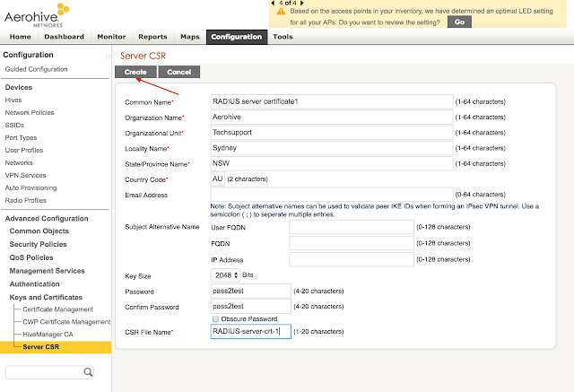Click the Password input field

251,291
